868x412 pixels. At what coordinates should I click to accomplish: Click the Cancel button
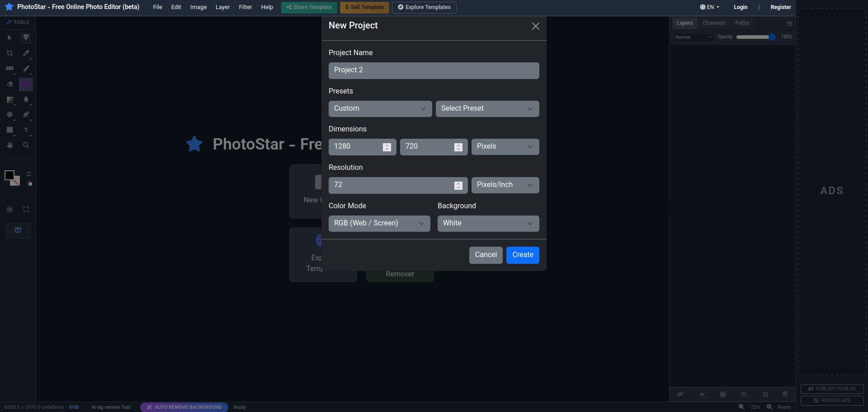(x=486, y=255)
